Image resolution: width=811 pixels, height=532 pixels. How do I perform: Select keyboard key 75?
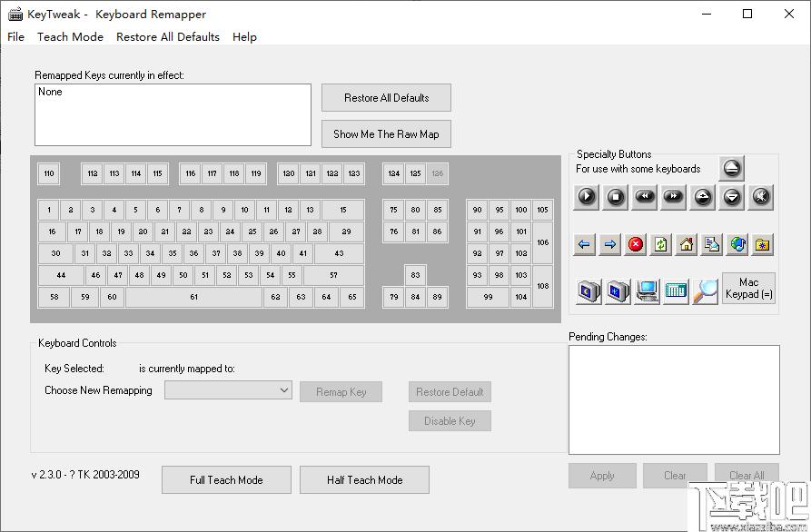pos(393,210)
